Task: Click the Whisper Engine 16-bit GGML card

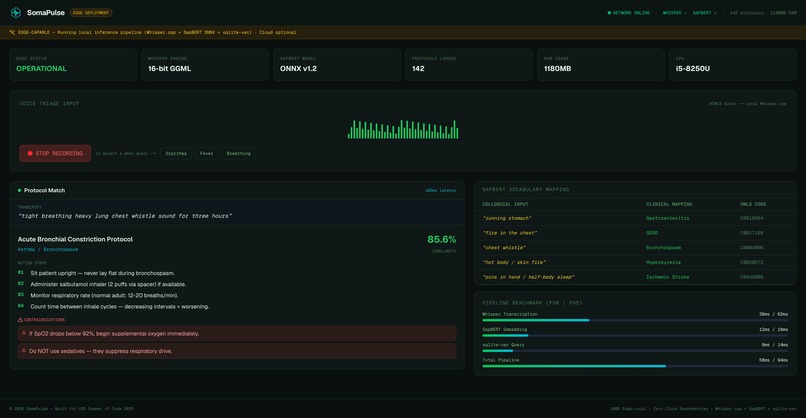Action: 205,65
